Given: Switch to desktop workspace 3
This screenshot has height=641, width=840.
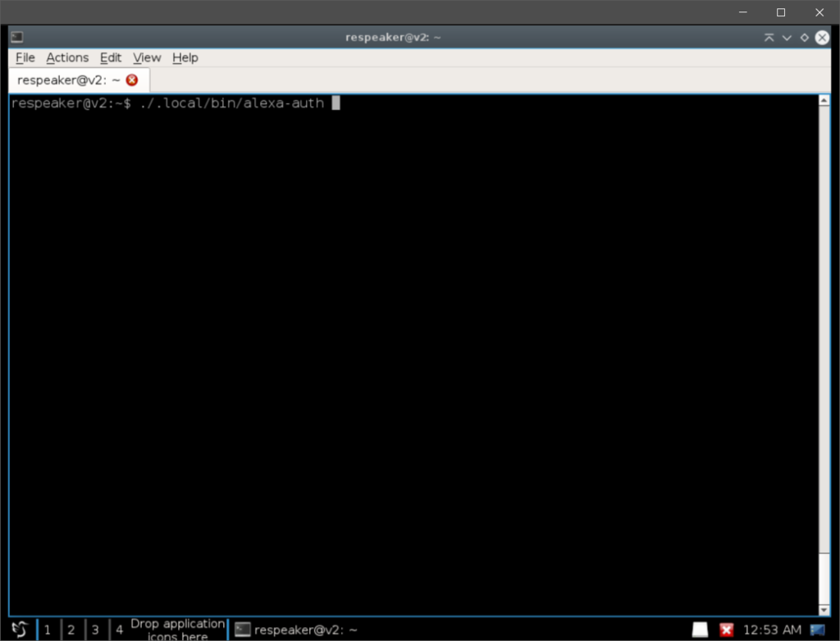Looking at the screenshot, I should tap(95, 630).
